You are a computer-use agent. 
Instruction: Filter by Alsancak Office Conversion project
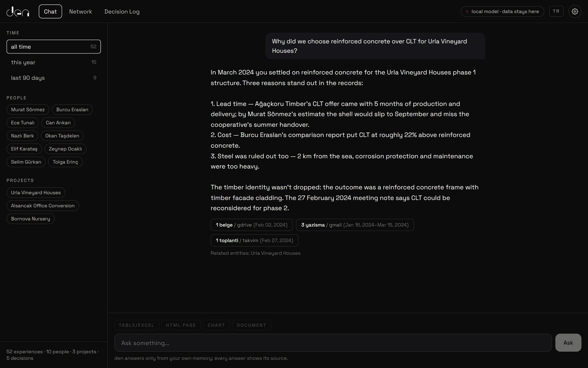point(43,206)
